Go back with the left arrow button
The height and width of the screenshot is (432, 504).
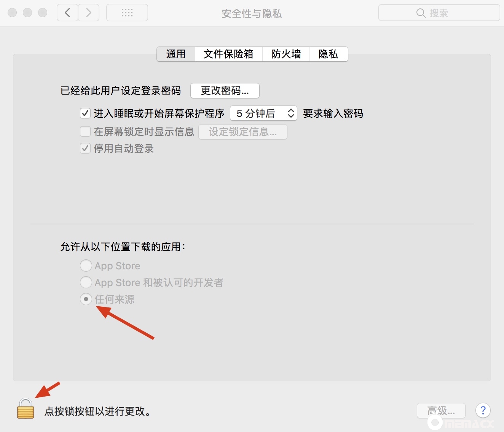(67, 13)
